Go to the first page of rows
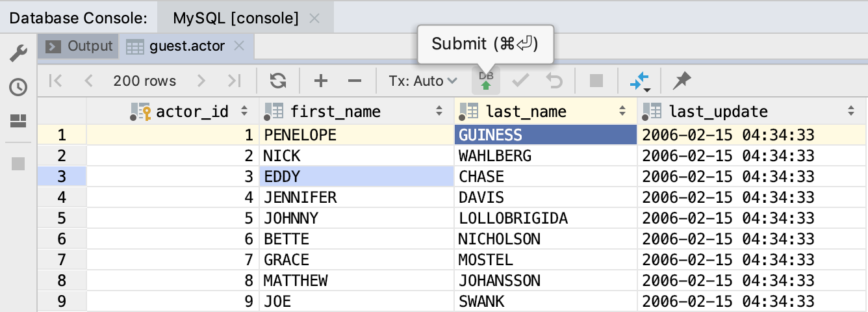 [x=55, y=81]
